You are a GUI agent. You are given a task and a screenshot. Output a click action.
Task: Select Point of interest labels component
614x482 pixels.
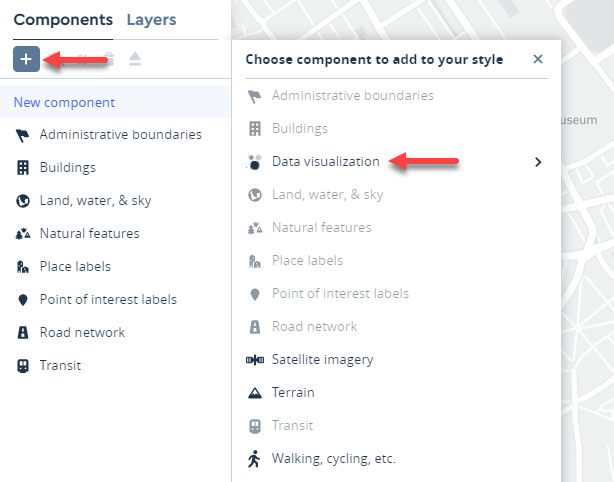[x=108, y=300]
